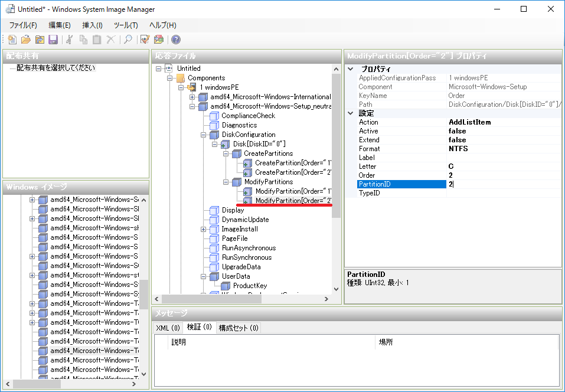565x392 pixels.
Task: Collapse the プロパティ section in properties
Action: click(x=351, y=69)
